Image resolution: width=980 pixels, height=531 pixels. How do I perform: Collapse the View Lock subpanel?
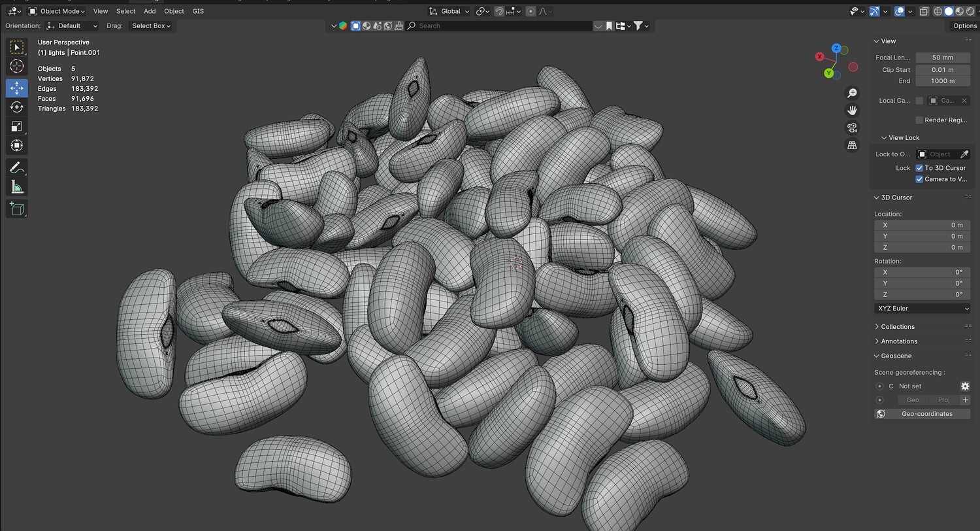click(x=900, y=138)
